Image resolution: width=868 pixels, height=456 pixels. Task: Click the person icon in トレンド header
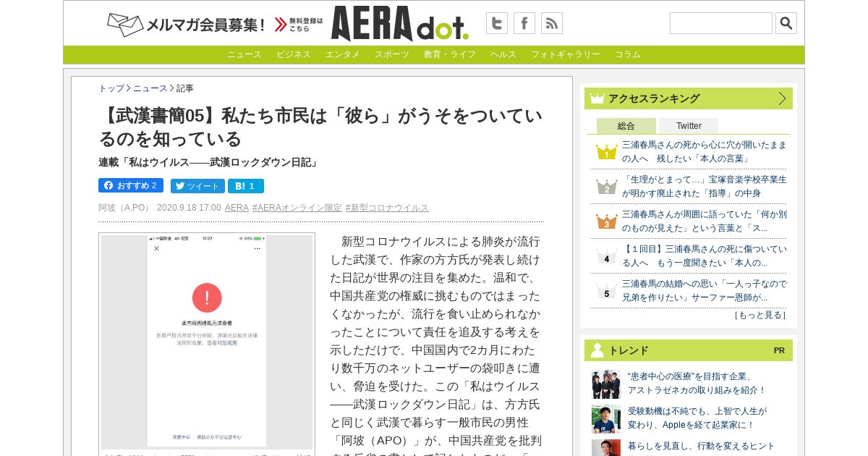point(597,350)
